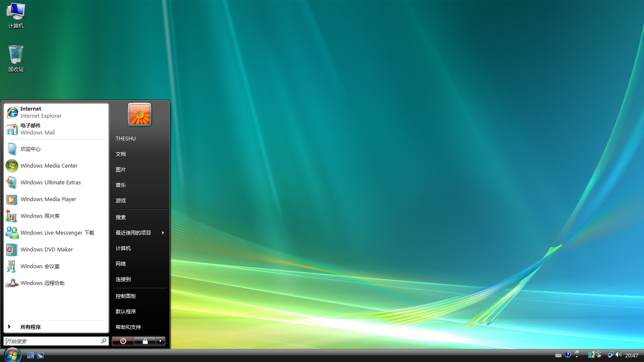Select the 计算机 desktop icon
644x362 pixels.
point(16,16)
